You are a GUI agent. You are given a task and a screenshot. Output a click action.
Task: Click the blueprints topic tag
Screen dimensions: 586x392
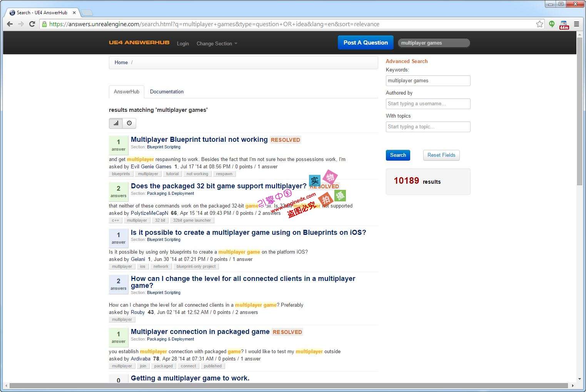[x=121, y=174]
